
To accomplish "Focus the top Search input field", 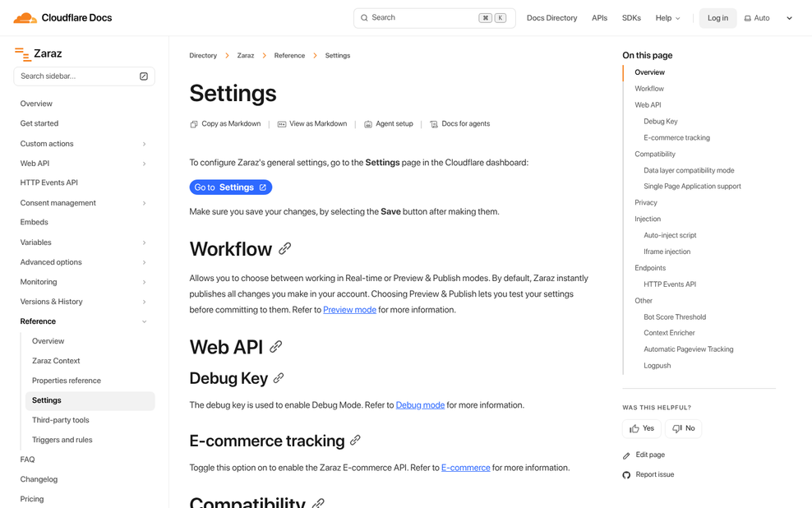I will pos(435,18).
